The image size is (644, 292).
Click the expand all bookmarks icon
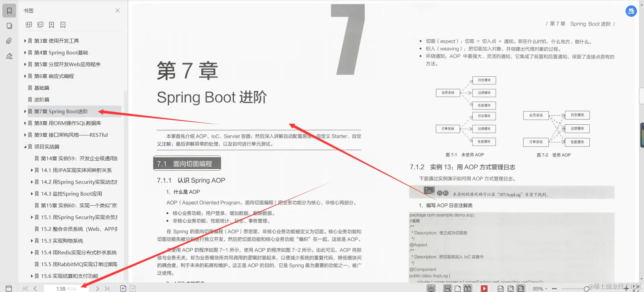tap(29, 25)
